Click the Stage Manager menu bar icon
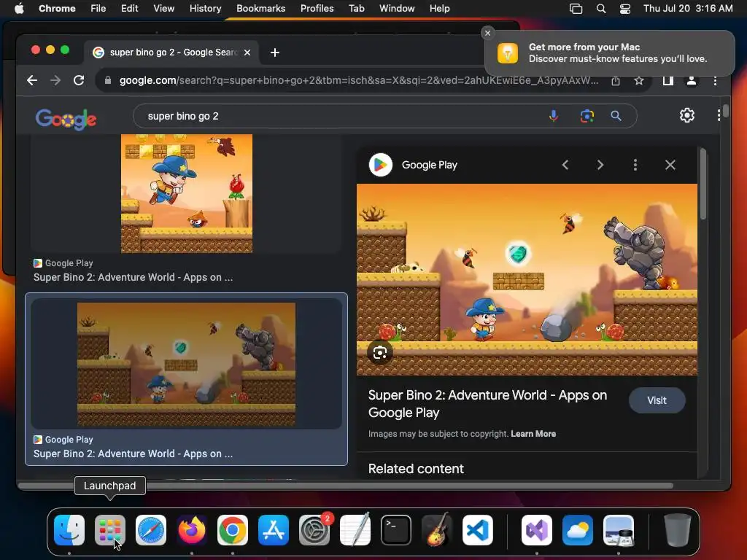Image resolution: width=747 pixels, height=560 pixels. pos(576,9)
